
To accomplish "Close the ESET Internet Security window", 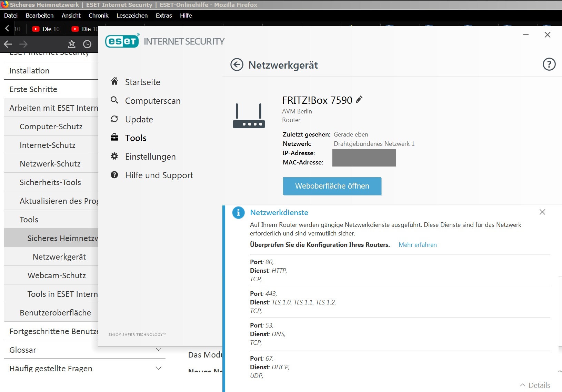I will [548, 34].
